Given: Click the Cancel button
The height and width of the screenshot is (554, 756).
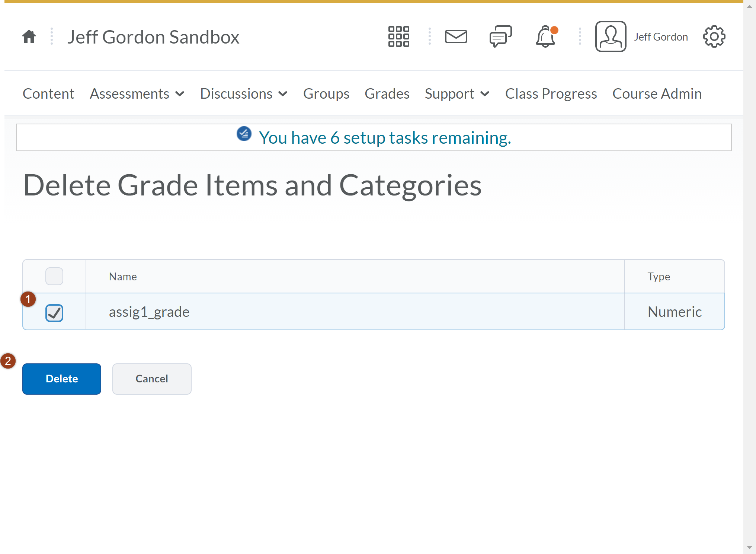Looking at the screenshot, I should coord(152,379).
